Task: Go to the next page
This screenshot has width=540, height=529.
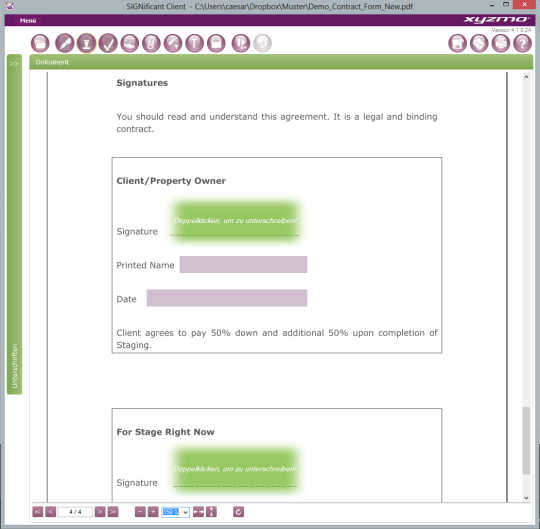Action: pos(100,512)
